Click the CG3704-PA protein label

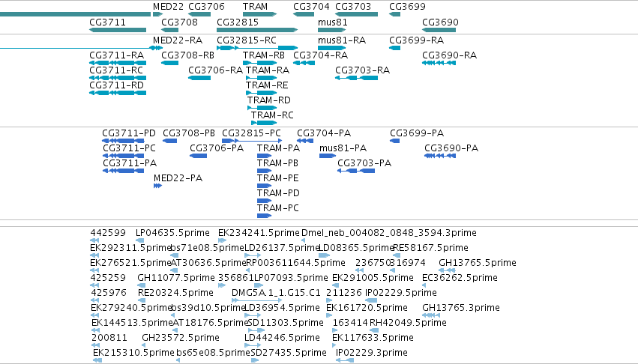point(323,133)
